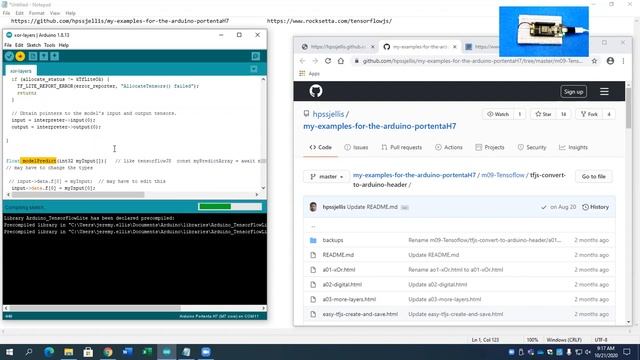Bookmark the page with star icon
This screenshot has width=640, height=360.
[594, 61]
